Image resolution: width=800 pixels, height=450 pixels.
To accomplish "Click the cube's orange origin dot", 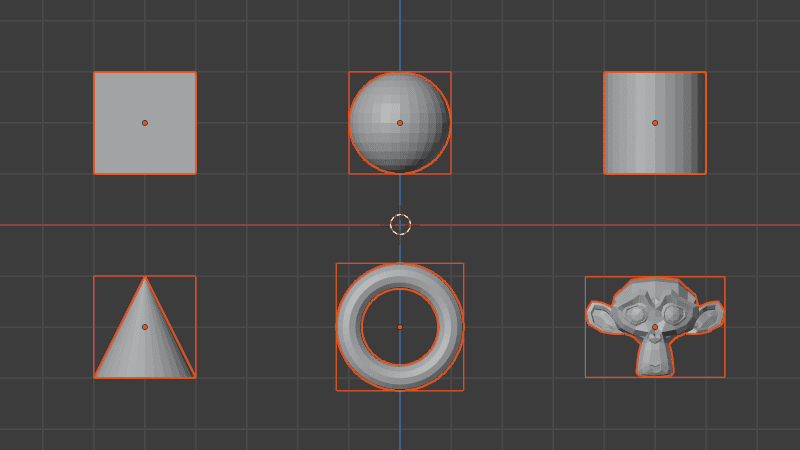I will [x=145, y=123].
